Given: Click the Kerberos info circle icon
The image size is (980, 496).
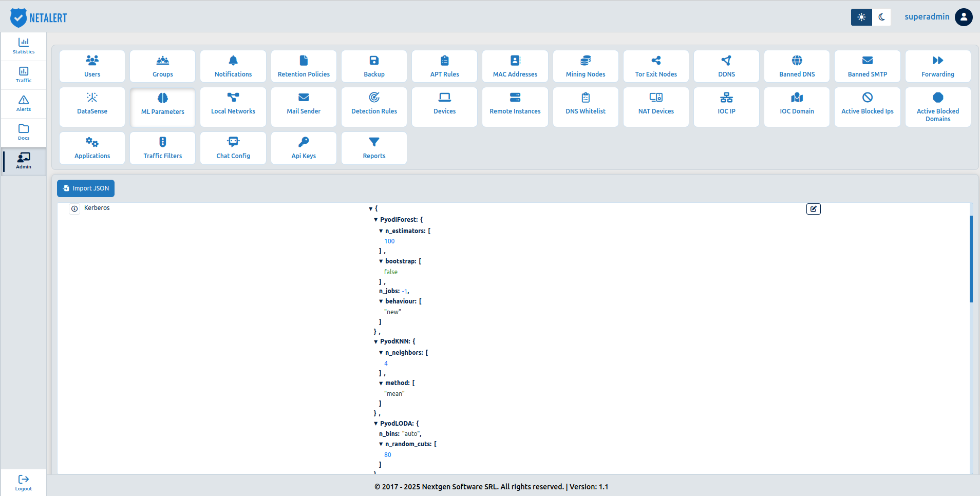Looking at the screenshot, I should 74,208.
